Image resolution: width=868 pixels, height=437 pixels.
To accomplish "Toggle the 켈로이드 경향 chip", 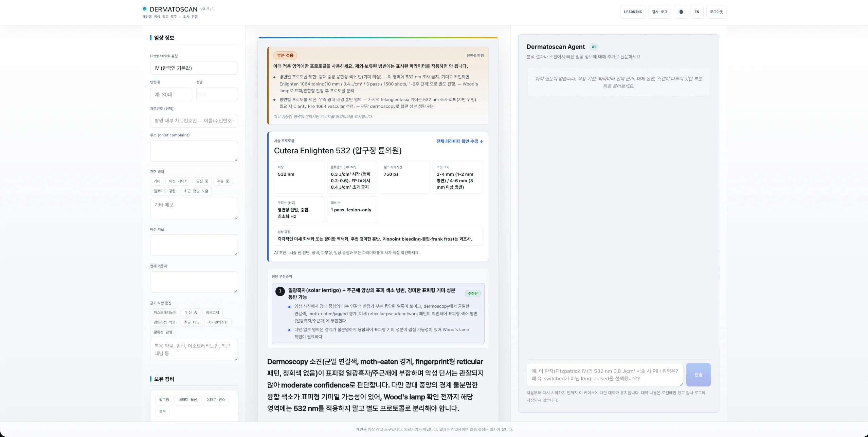I will 165,191.
